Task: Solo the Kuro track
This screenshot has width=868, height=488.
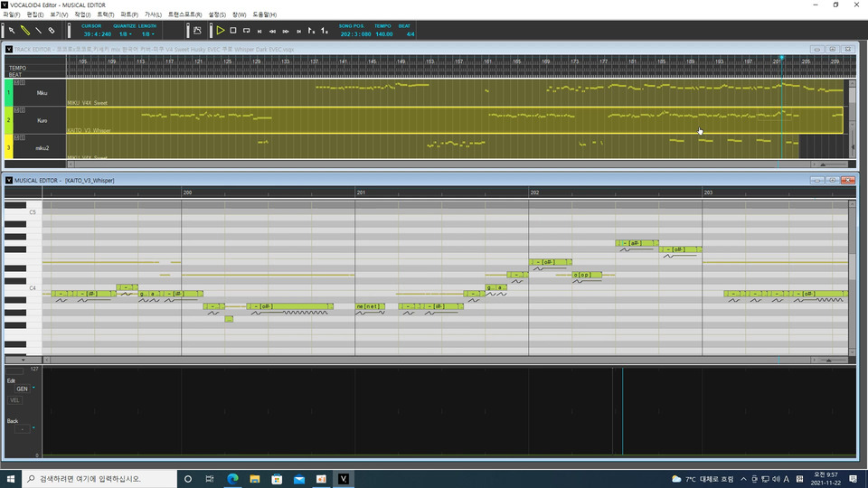Action: (x=22, y=110)
